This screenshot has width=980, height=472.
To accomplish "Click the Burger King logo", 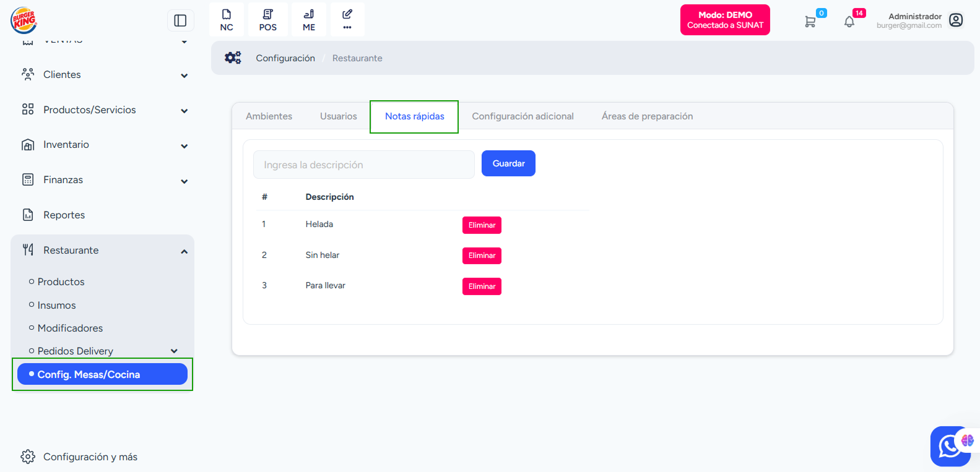I will click(24, 20).
